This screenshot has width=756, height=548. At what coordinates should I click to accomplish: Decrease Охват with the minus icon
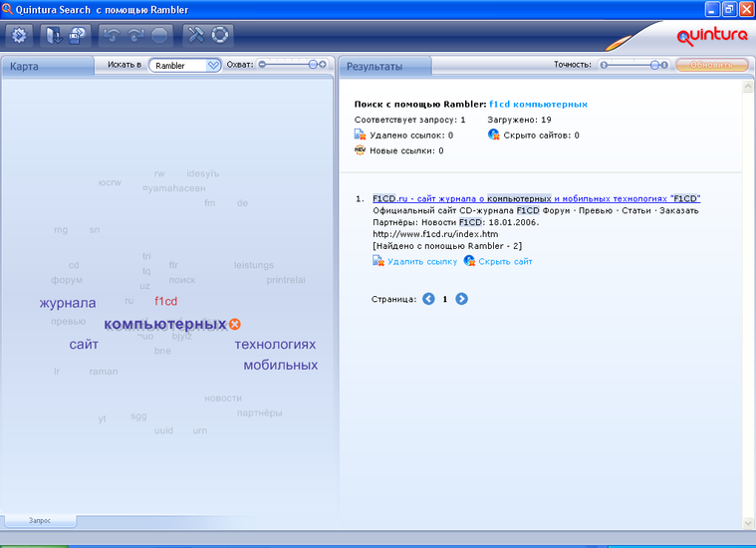coord(262,64)
